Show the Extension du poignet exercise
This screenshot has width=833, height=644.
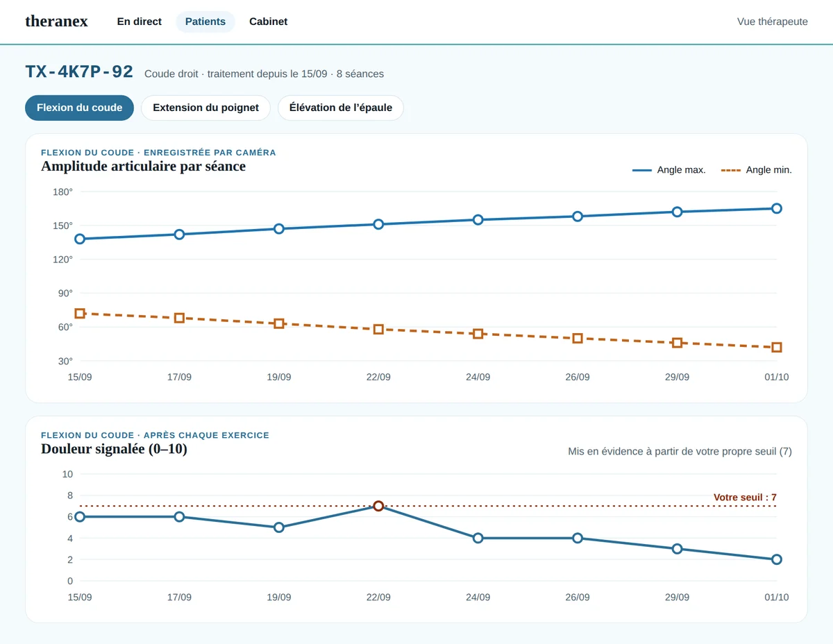click(x=205, y=108)
